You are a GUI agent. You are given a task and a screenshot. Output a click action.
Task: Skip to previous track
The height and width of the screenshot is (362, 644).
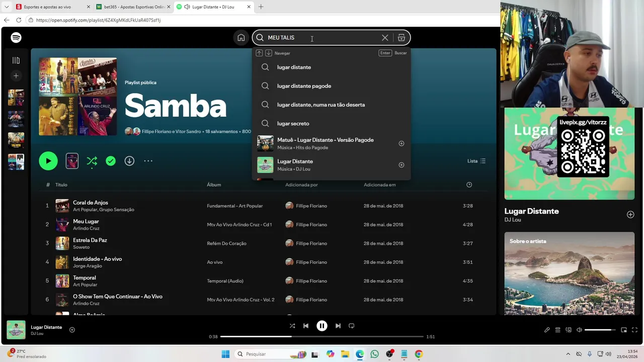(x=305, y=326)
